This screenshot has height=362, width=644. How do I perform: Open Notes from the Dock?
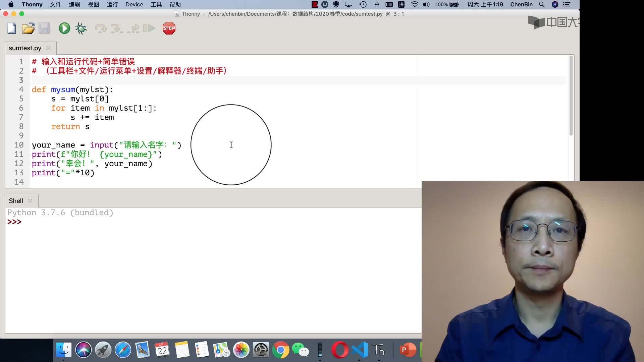coord(182,350)
